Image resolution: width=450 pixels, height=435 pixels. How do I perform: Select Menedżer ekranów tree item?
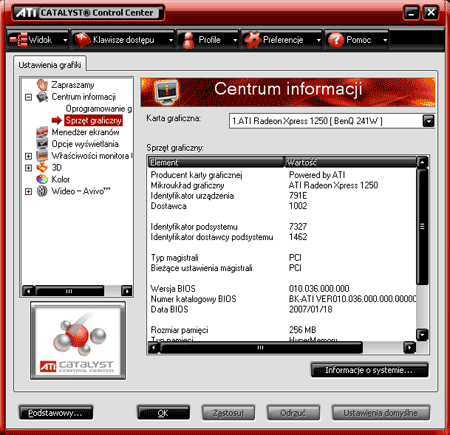point(85,132)
